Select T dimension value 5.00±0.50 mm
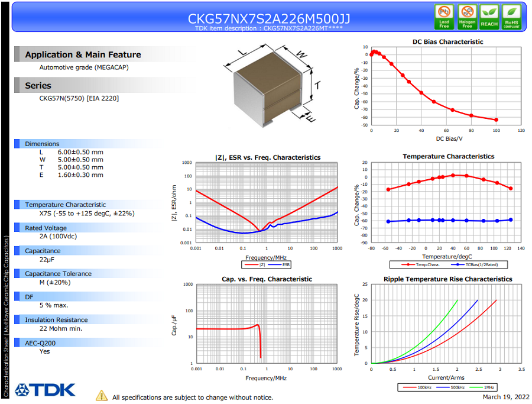 click(80, 167)
